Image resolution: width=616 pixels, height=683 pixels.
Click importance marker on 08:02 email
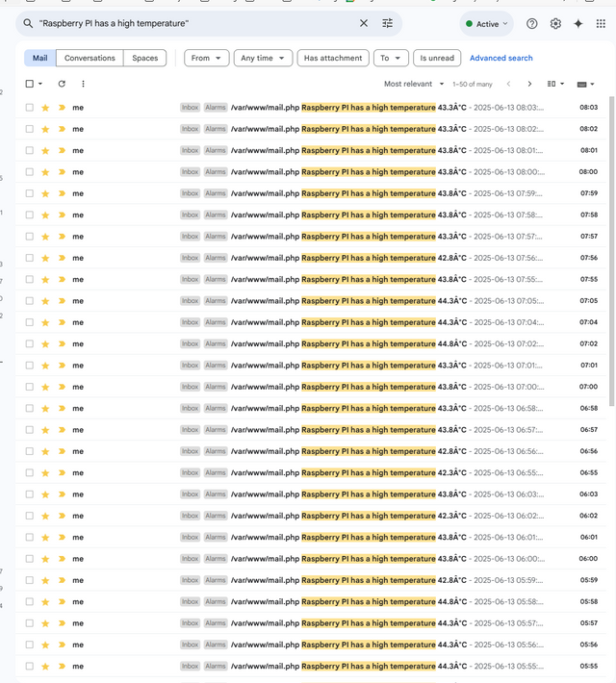62,129
